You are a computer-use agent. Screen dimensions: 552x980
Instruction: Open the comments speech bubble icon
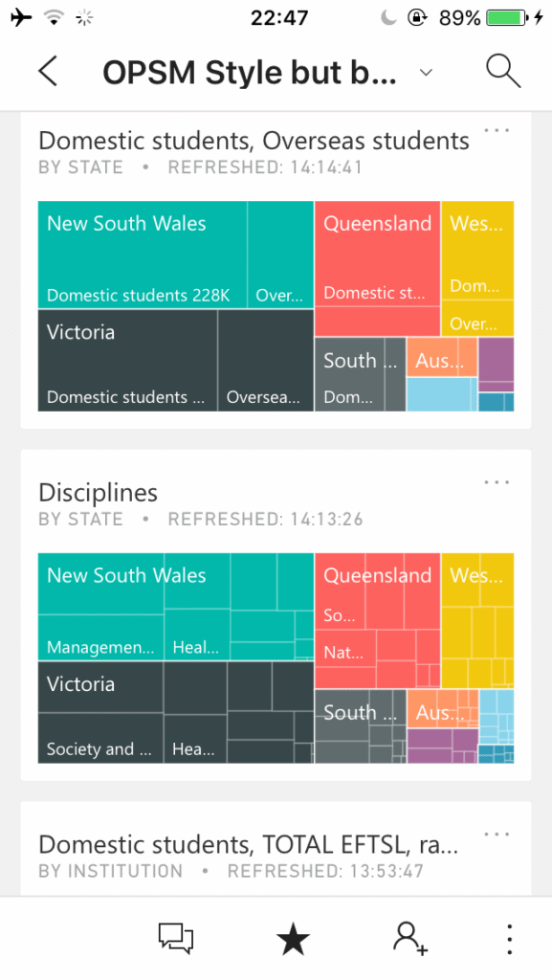[x=175, y=939]
